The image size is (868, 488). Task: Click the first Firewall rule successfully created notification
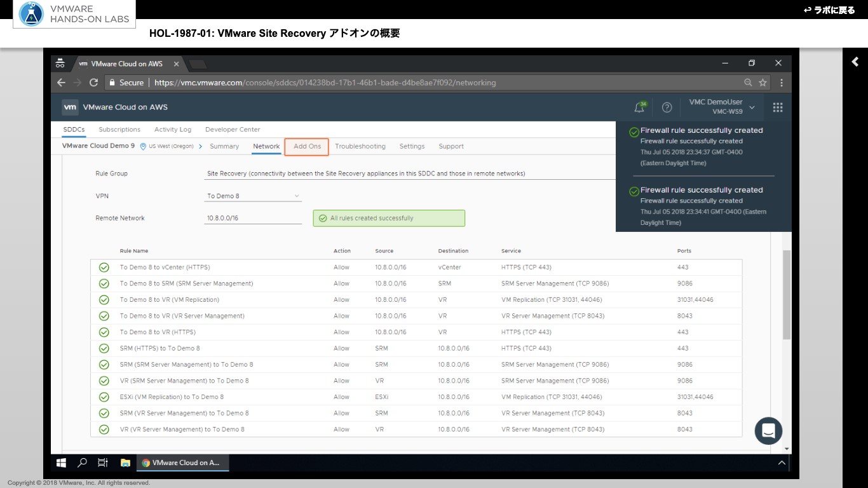(702, 146)
